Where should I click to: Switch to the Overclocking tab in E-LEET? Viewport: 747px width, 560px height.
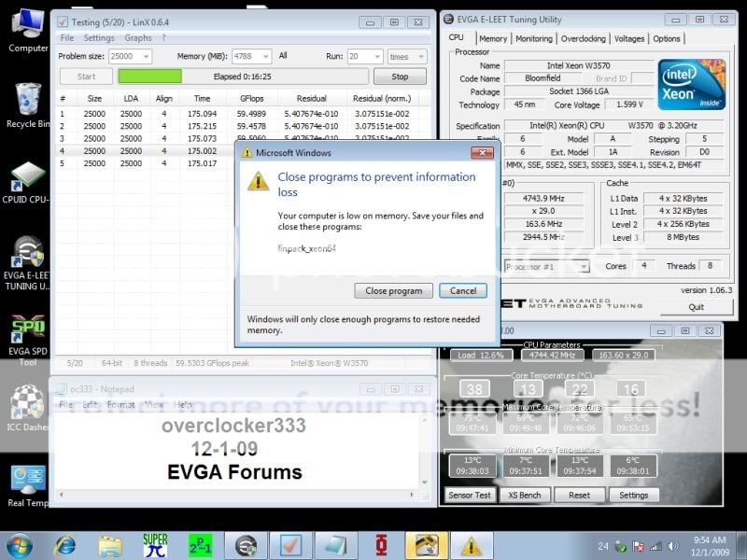pyautogui.click(x=584, y=38)
